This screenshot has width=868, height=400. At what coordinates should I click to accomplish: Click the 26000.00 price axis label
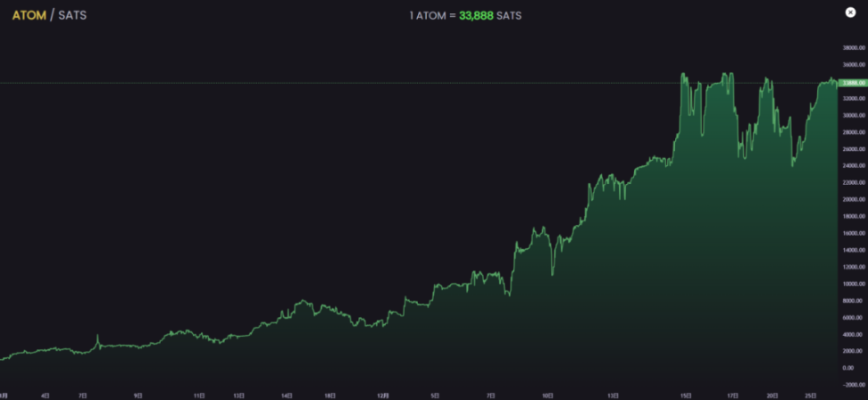point(853,149)
